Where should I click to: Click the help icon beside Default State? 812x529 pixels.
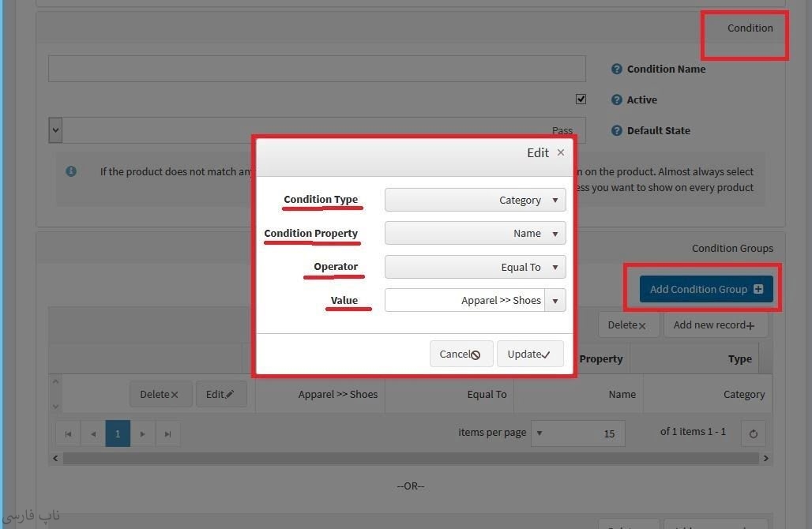[x=617, y=131]
